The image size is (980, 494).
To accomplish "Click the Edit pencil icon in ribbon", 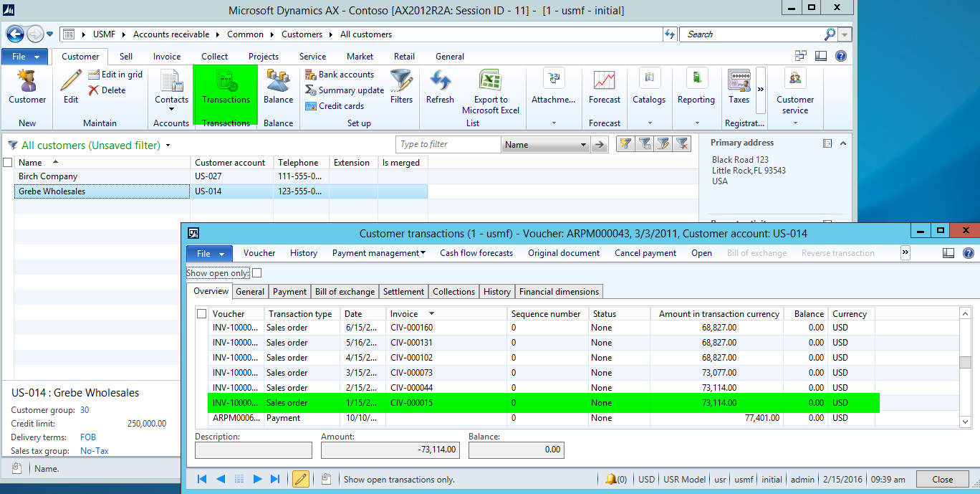I will pos(71,82).
